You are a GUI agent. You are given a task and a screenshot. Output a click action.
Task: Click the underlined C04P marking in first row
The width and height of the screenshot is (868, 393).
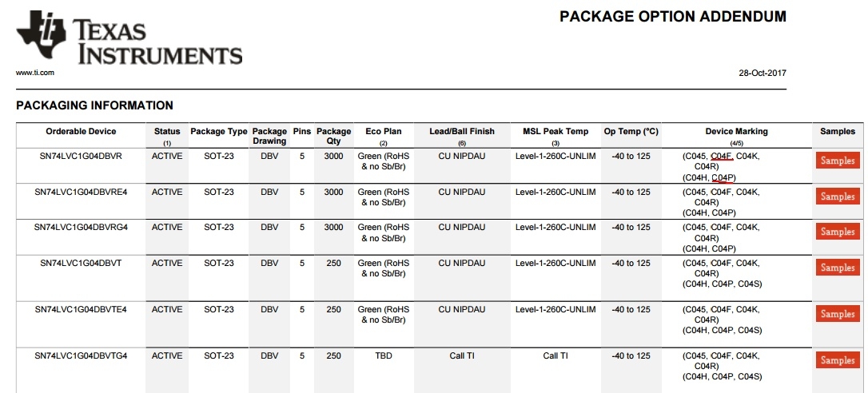coord(723,177)
